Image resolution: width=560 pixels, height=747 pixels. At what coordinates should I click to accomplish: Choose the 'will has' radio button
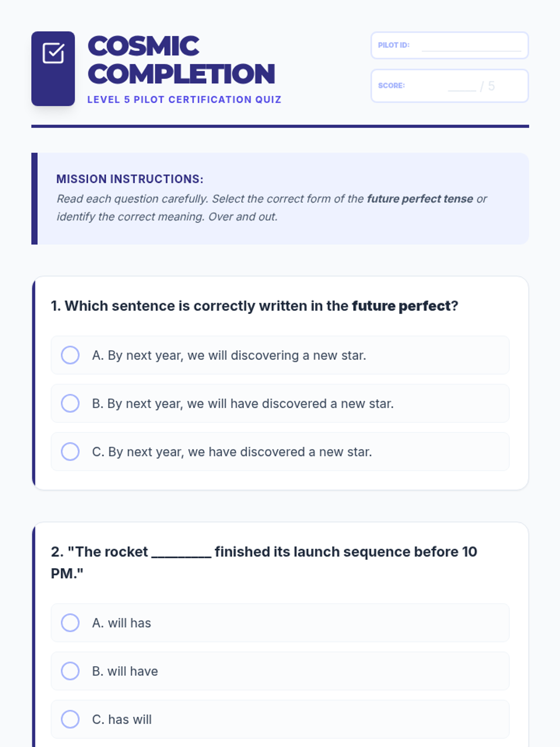(70, 622)
